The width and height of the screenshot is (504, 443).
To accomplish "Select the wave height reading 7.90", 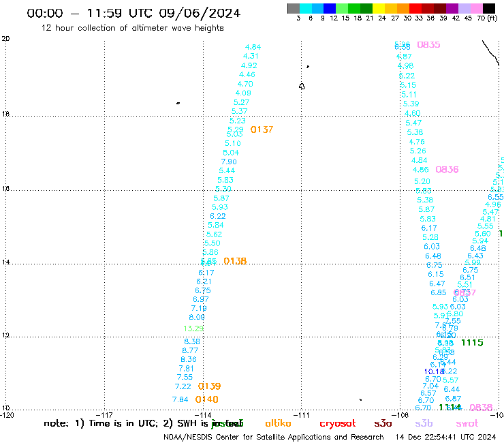I will 229,162.
